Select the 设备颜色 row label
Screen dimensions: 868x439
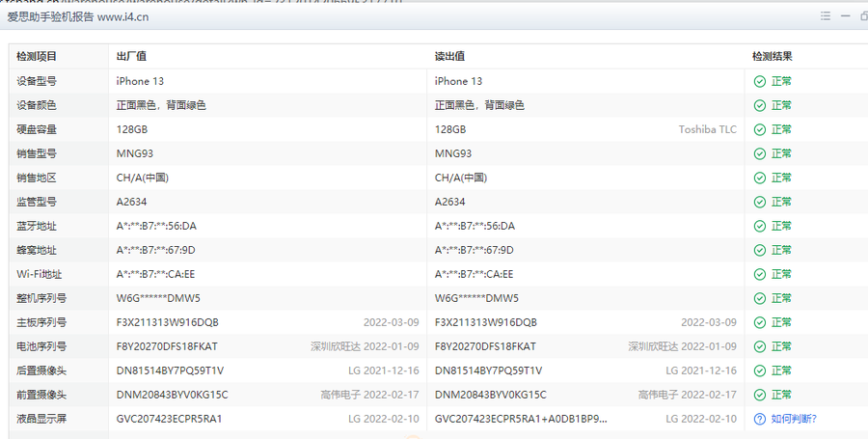coord(37,105)
